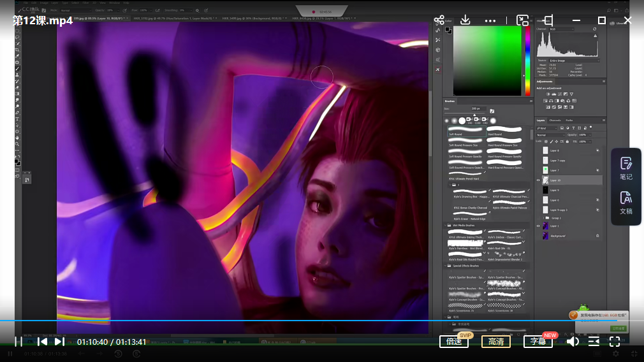Select the Hand tool
The image size is (644, 362).
[x=17, y=138]
